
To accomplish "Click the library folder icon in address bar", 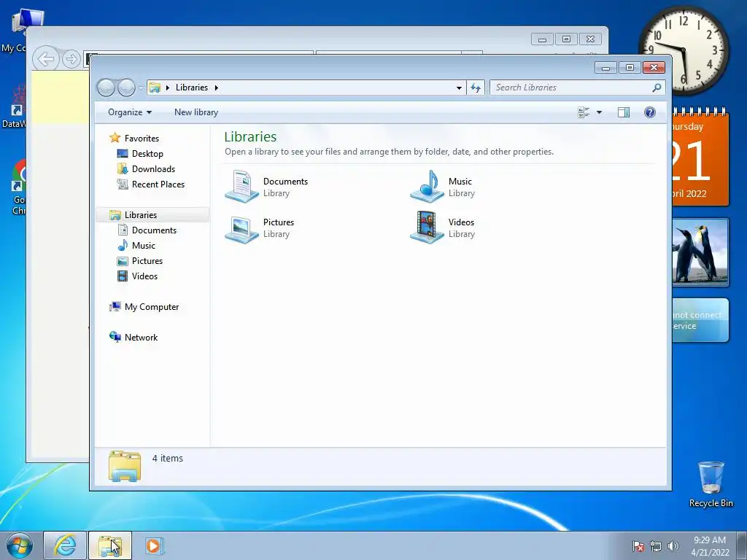I will 155,87.
